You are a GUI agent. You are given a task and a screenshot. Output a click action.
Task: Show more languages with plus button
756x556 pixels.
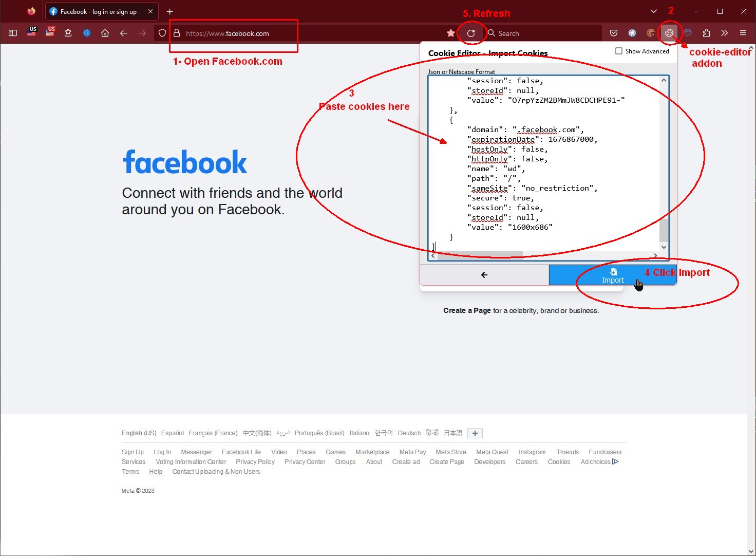click(475, 433)
